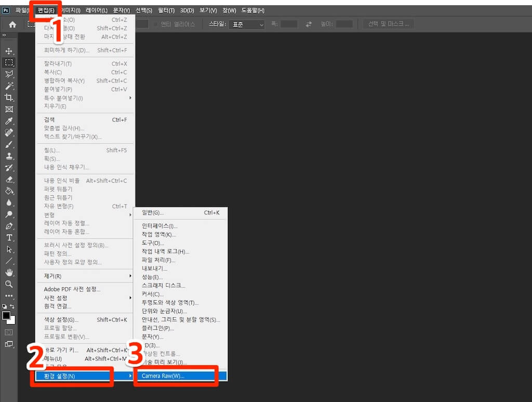Click the 높이 height input field

coord(344,24)
